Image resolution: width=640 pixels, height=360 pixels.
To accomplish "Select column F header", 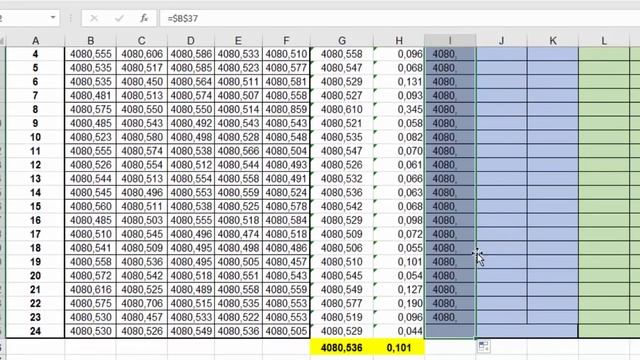I will (286, 40).
